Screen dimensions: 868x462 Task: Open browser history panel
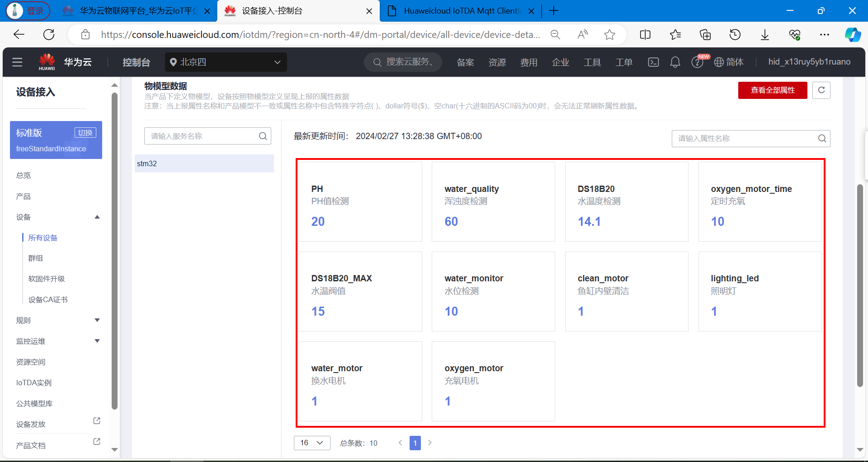point(735,35)
